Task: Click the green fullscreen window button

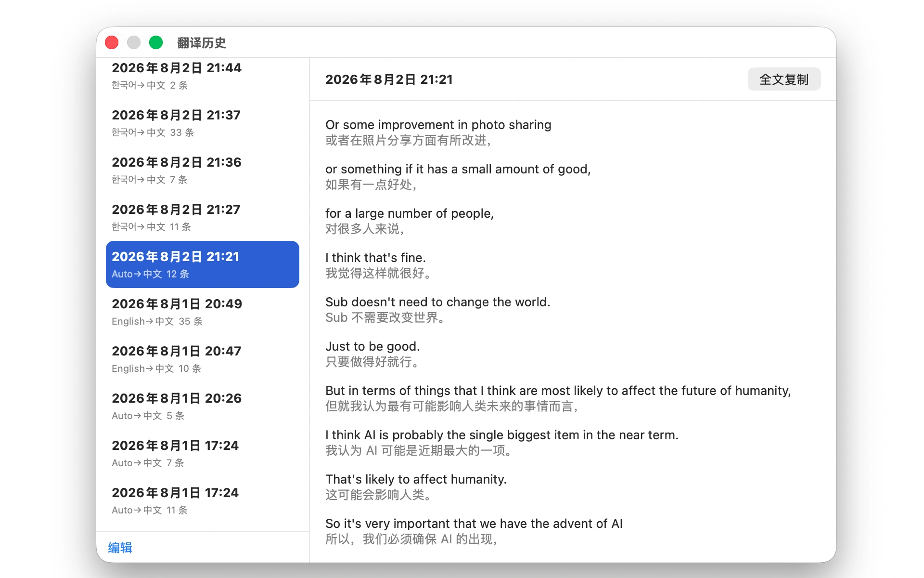Action: tap(156, 42)
